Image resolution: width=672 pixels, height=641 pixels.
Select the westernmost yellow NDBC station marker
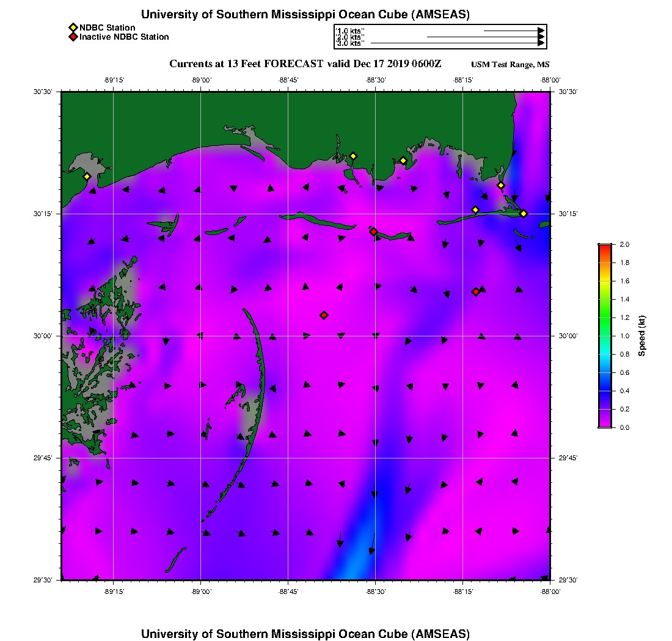click(87, 176)
